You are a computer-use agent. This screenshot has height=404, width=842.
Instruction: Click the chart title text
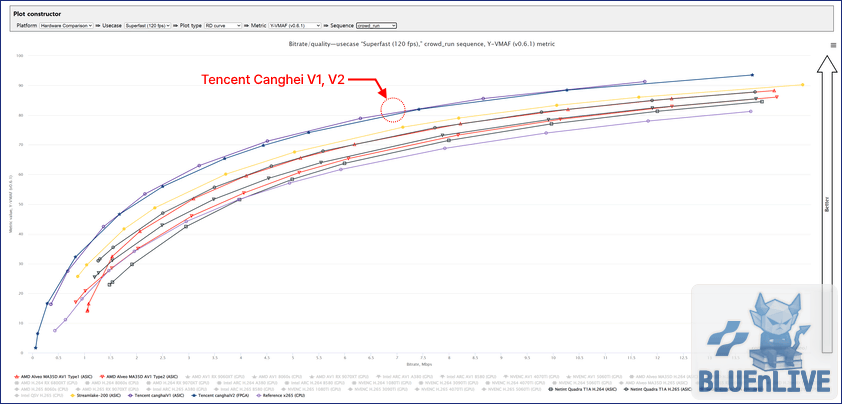point(422,44)
